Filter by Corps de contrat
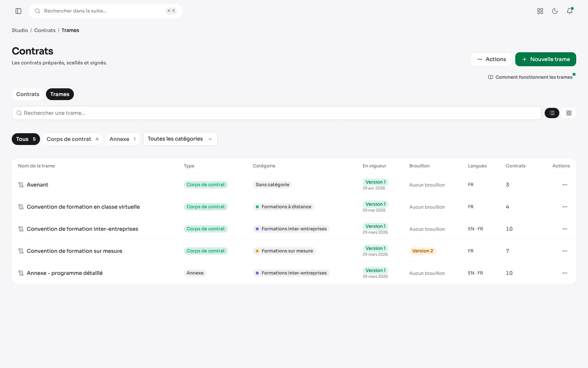The height and width of the screenshot is (368, 588). tap(73, 139)
